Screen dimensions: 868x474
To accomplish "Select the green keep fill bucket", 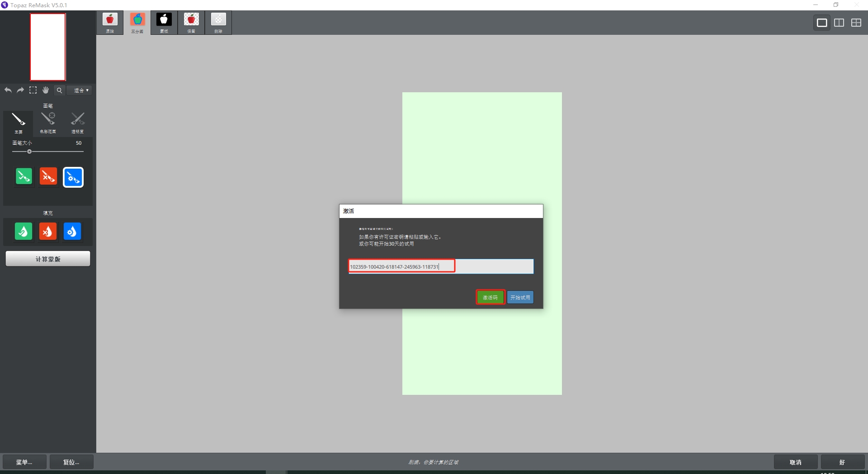I will [24, 231].
